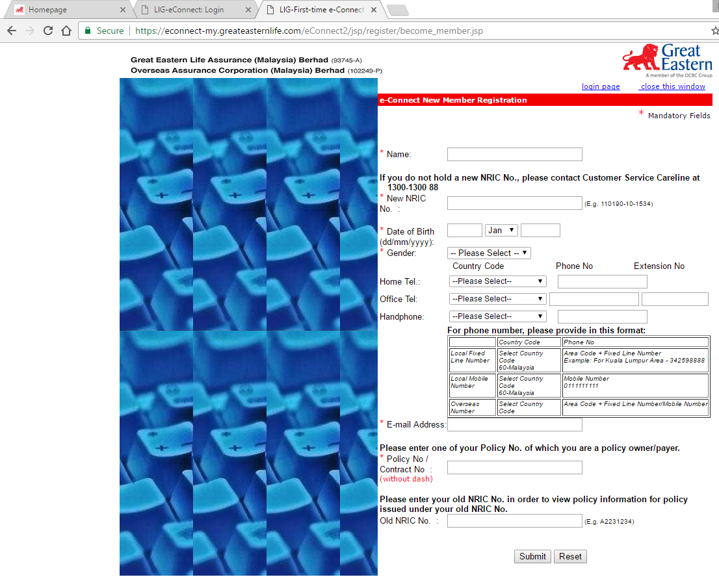The width and height of the screenshot is (719, 588).
Task: Click the Secure label in address bar
Action: tap(110, 31)
